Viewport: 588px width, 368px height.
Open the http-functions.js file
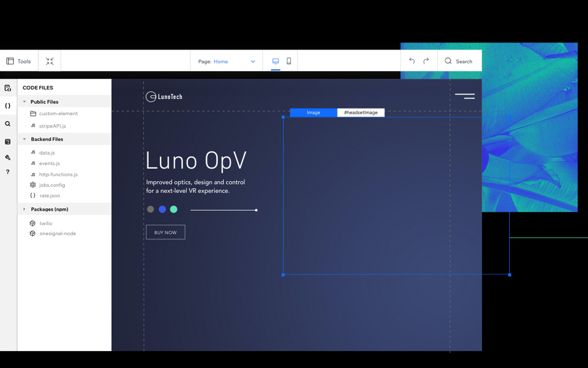(x=54, y=174)
